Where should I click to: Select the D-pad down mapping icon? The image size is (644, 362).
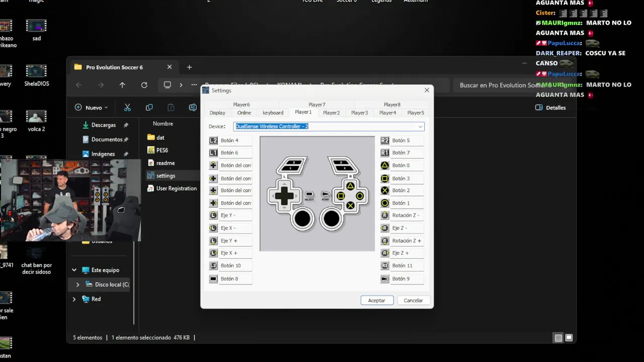pos(213,191)
